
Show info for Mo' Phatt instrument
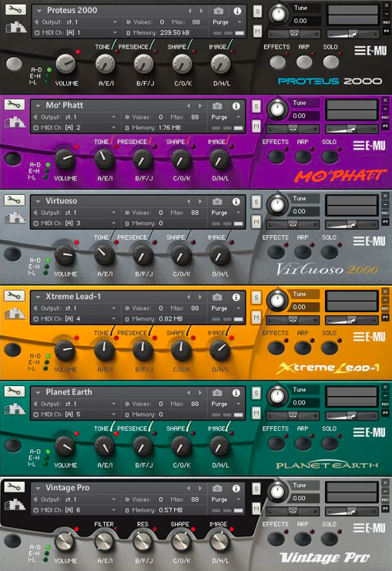tap(236, 106)
